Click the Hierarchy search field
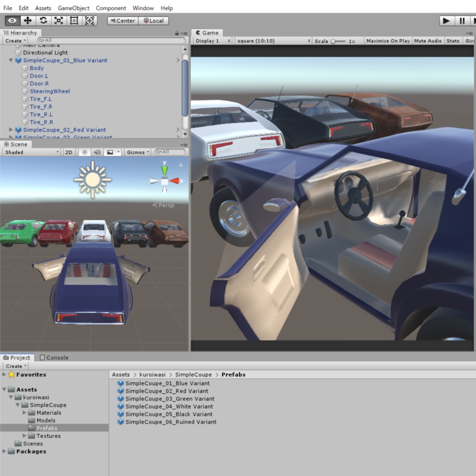Viewport: 476px width, 476px height. [112, 40]
